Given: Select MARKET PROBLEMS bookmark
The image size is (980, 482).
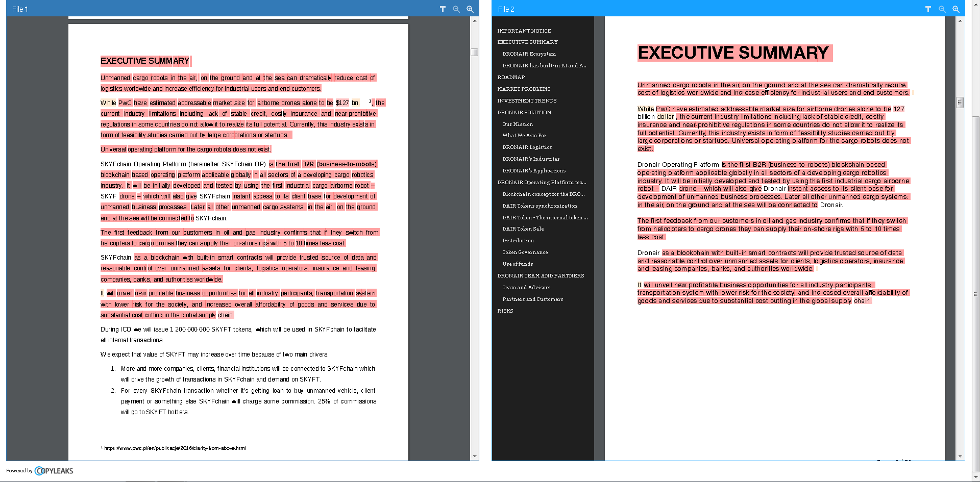Looking at the screenshot, I should pos(524,89).
